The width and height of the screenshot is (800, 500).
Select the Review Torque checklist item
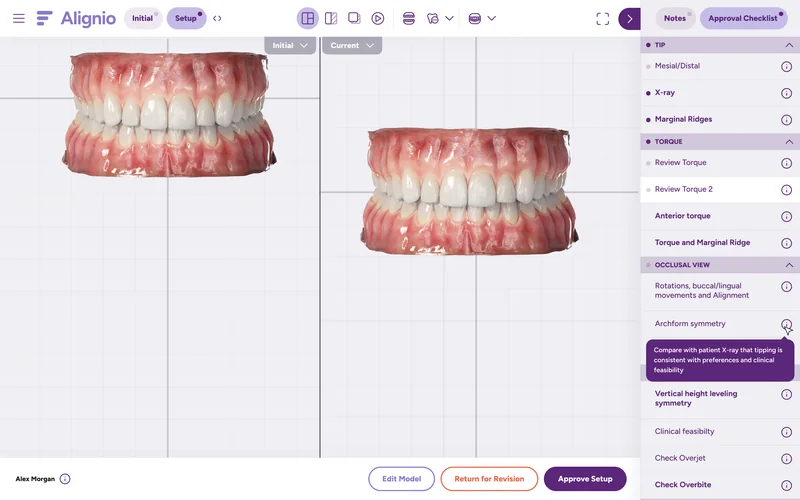pyautogui.click(x=720, y=163)
